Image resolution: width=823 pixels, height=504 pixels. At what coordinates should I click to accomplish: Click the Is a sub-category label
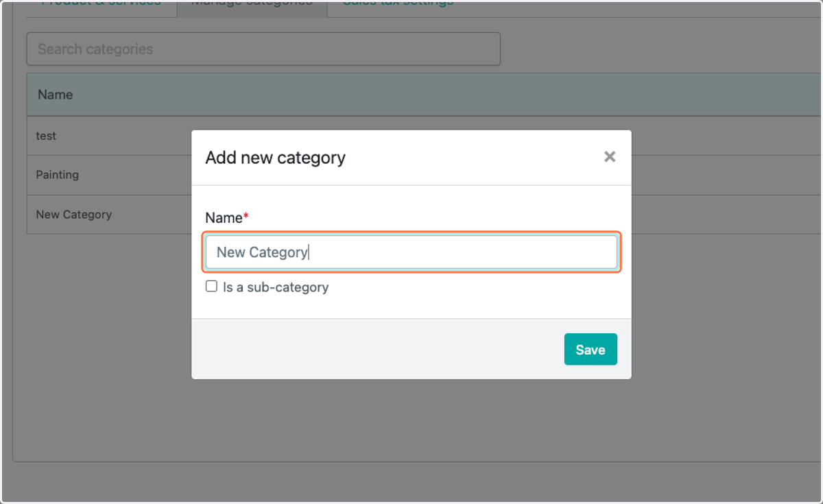point(276,287)
